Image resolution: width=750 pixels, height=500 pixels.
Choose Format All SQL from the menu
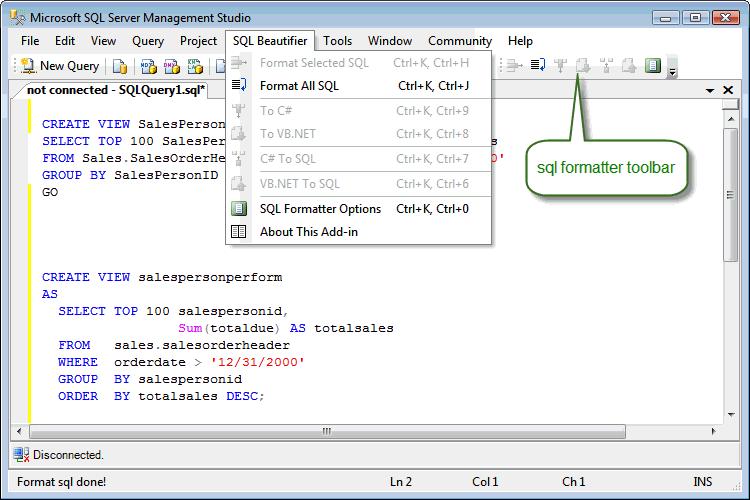(358, 86)
